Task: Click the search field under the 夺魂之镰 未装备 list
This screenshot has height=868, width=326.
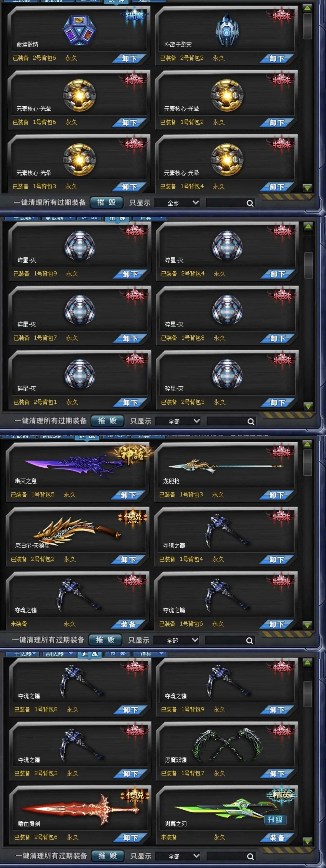Action: coord(230,640)
